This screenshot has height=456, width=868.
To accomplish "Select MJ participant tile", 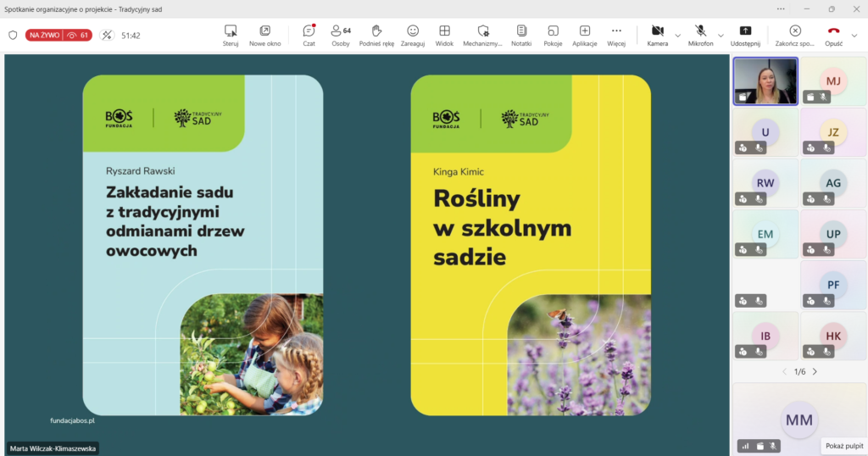I will tap(833, 81).
